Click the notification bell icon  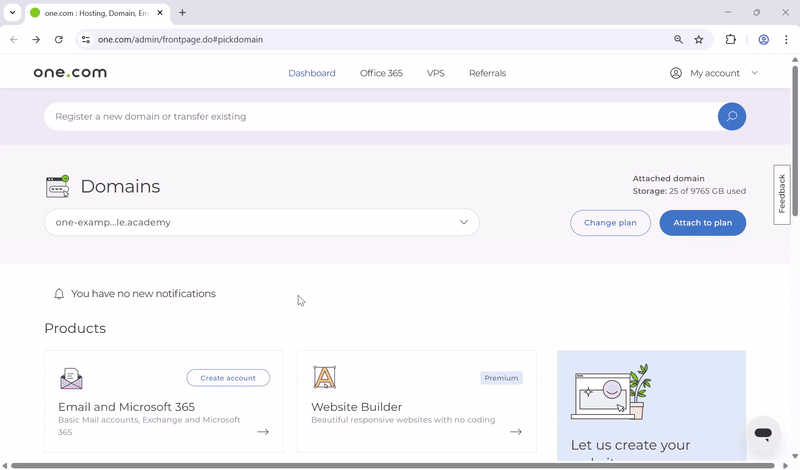coord(59,294)
